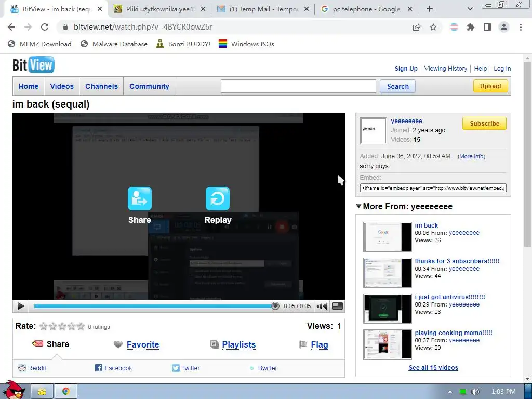
Task: Click the BitView search input field
Action: (x=298, y=86)
